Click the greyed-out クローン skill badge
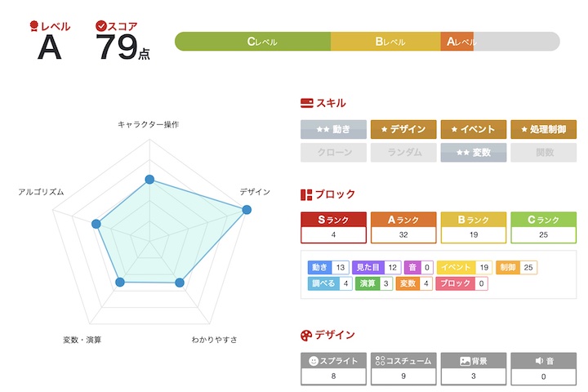This screenshot has height=392, width=588. tap(333, 152)
